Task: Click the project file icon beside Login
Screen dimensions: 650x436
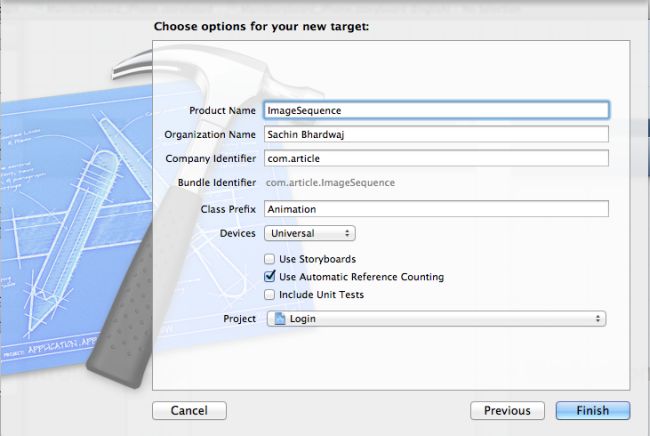Action: (280, 319)
